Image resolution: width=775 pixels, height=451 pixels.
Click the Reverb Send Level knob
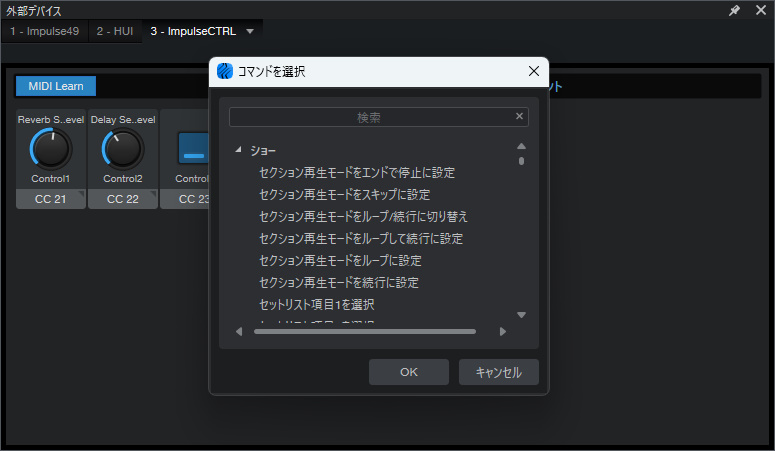point(51,149)
